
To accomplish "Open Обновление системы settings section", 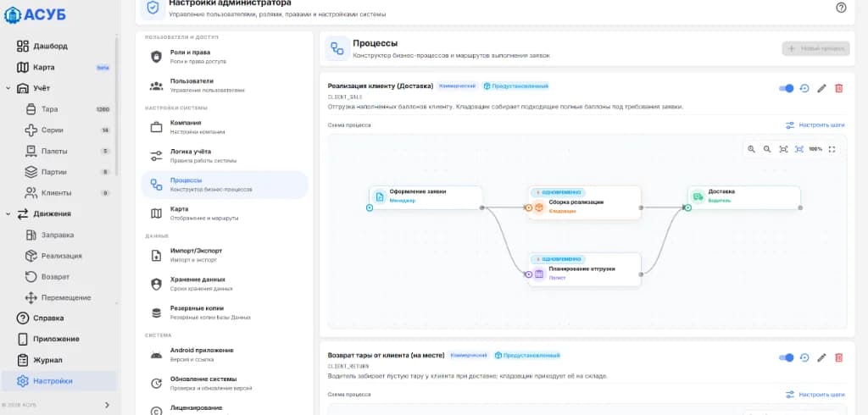I will [225, 384].
